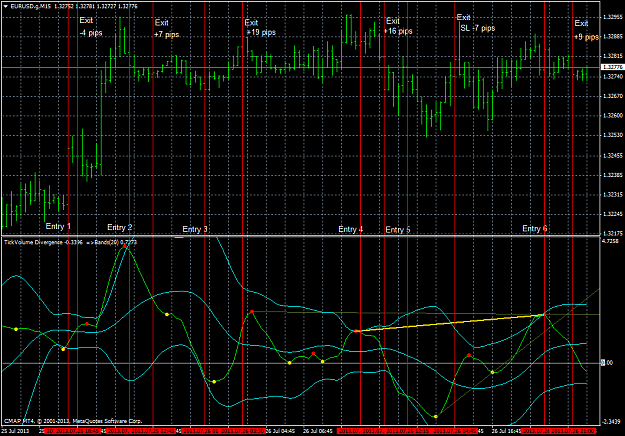The image size is (625, 436).
Task: Click the red 2013.07.26 21:00 time marker
Action: click(x=573, y=431)
